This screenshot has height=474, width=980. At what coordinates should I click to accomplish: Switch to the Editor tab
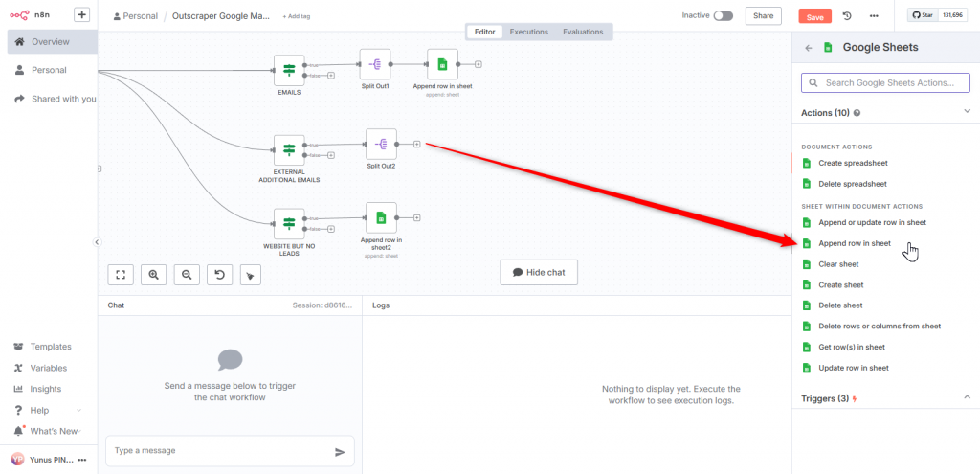click(485, 32)
